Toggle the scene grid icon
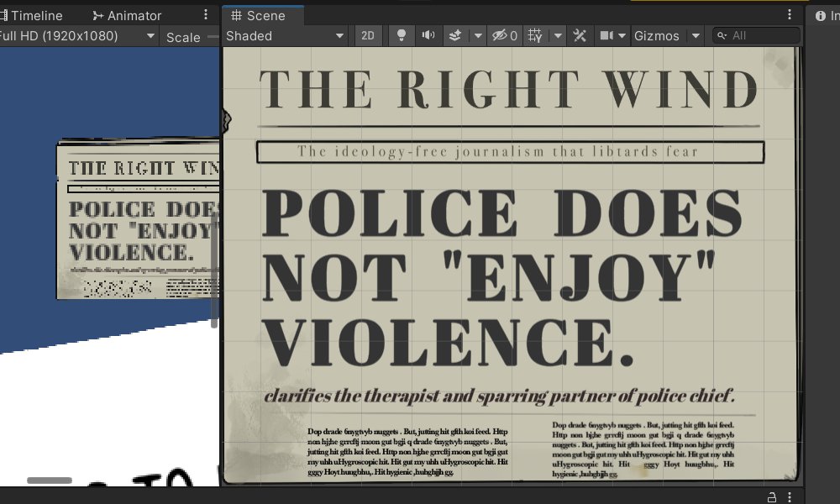 [534, 36]
